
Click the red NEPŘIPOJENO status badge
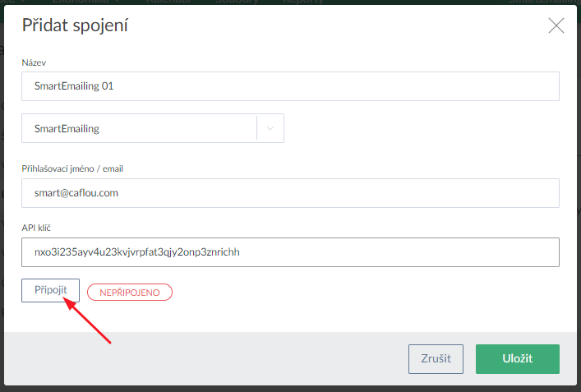129,293
